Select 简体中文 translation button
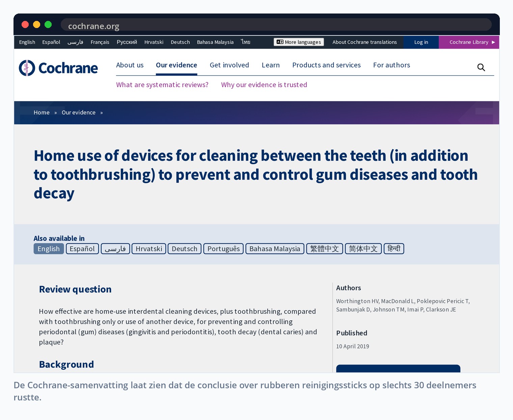This screenshot has height=420, width=513. pos(363,249)
